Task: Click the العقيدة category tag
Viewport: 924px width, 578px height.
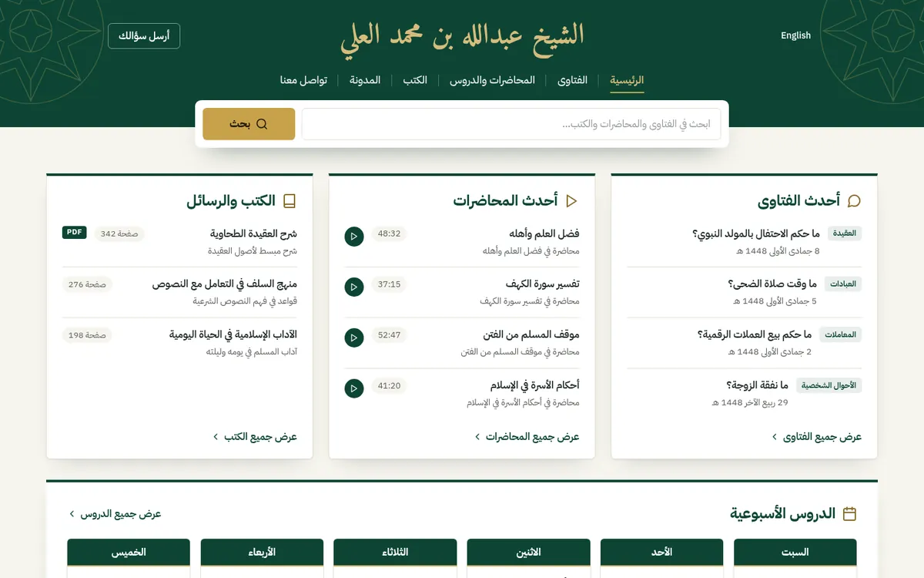Action: click(845, 233)
